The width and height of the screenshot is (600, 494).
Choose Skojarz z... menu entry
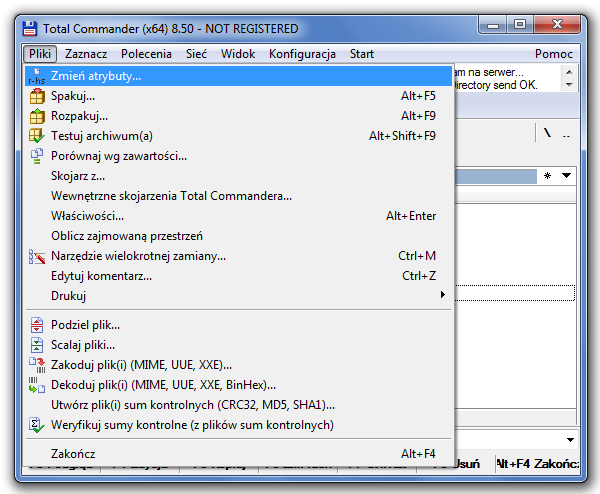pyautogui.click(x=238, y=176)
